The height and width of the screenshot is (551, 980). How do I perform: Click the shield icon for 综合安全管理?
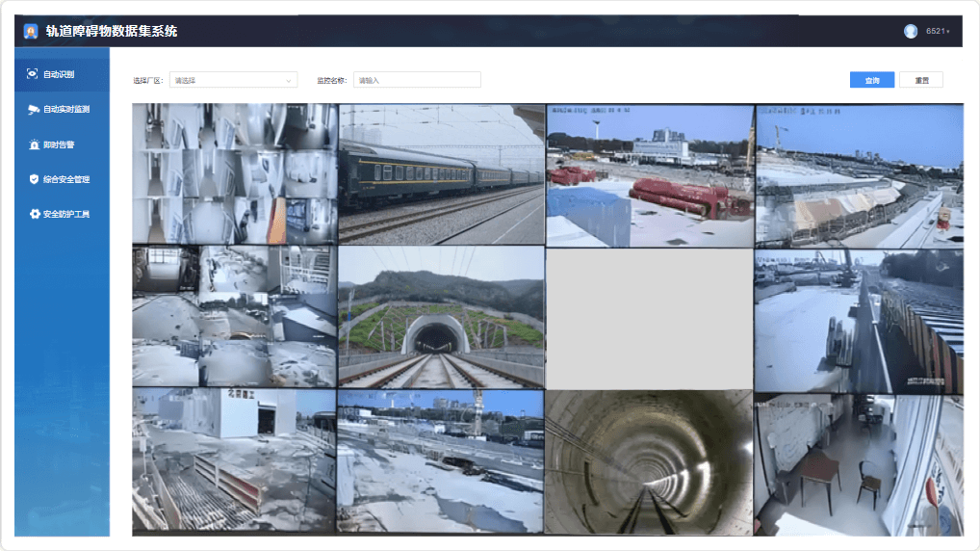click(x=34, y=179)
